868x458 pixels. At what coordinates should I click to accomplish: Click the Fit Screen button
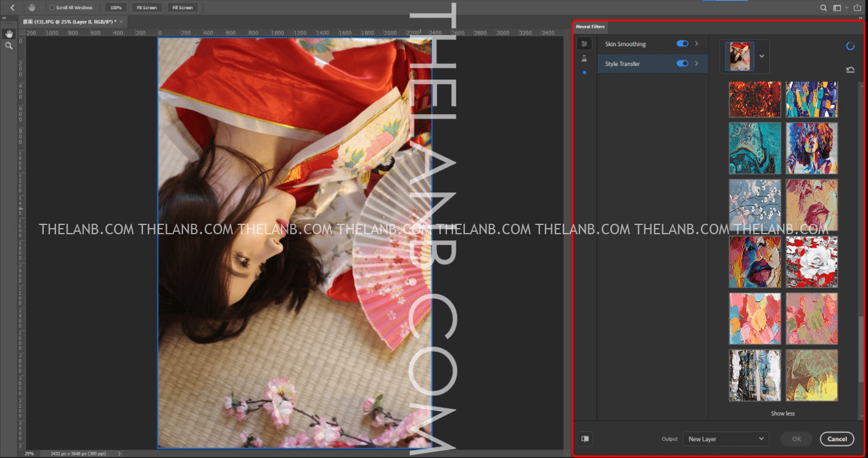[146, 7]
